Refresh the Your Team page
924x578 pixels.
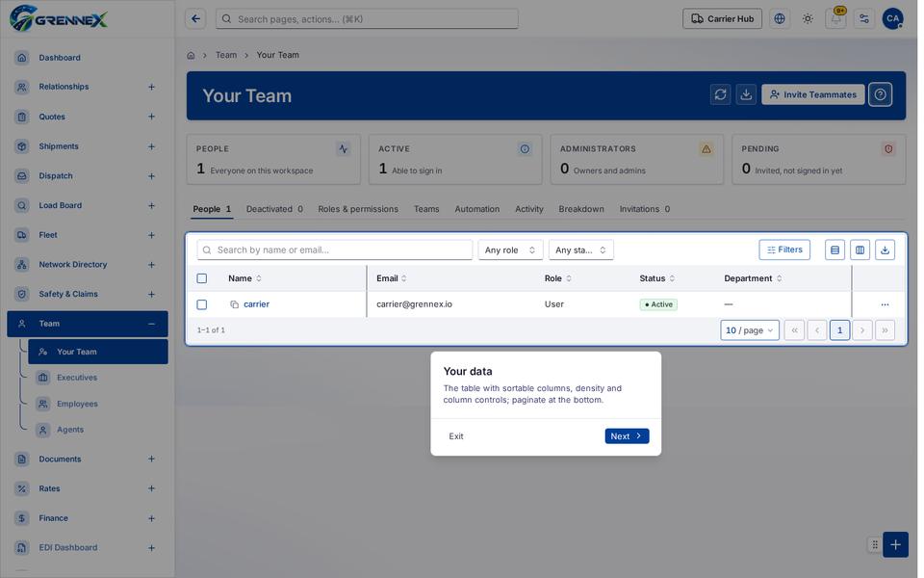tap(720, 94)
